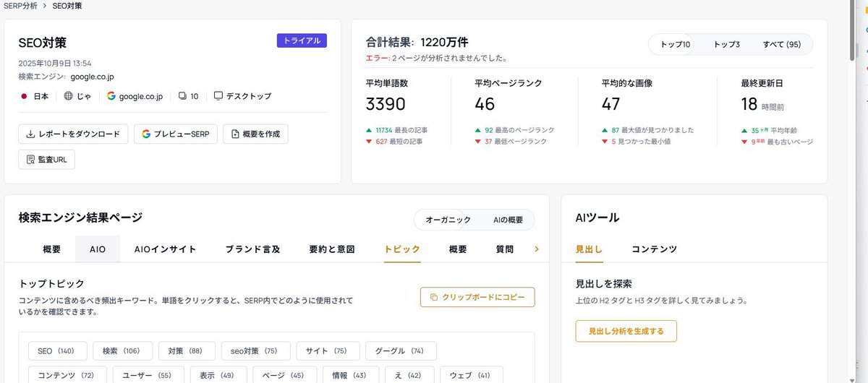Image resolution: width=868 pixels, height=383 pixels.
Task: Click the Google logo in プレビューSERP button
Action: (x=146, y=134)
